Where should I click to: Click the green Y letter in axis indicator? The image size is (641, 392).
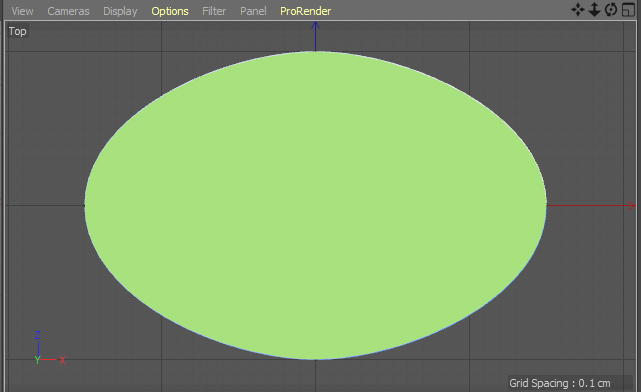[x=38, y=360]
